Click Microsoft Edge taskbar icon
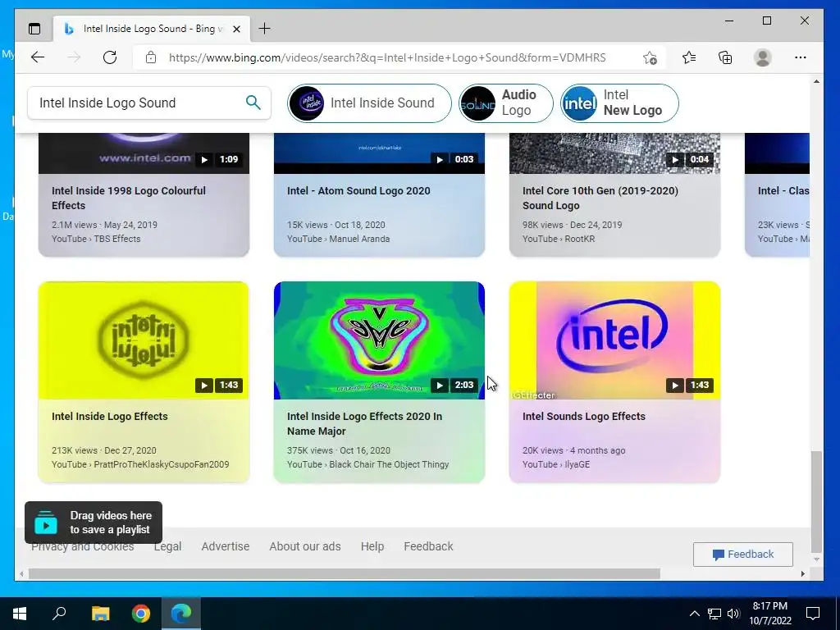 click(x=181, y=614)
